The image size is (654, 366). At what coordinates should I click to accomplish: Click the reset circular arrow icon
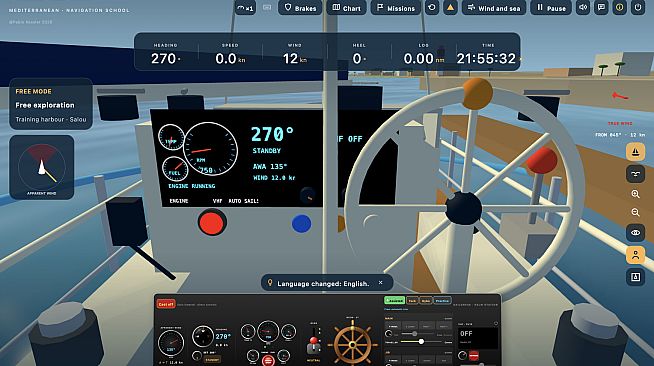(432, 8)
